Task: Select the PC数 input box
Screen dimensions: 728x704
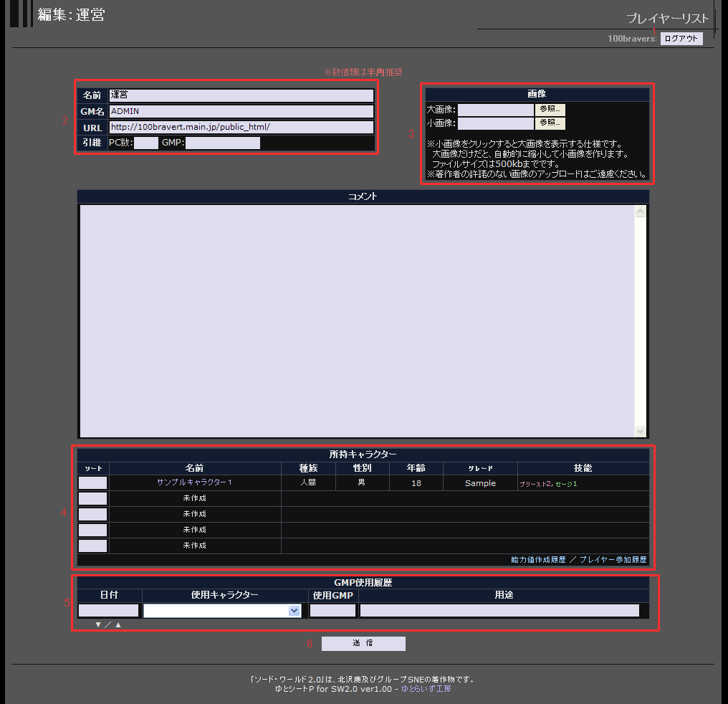Action: click(146, 143)
